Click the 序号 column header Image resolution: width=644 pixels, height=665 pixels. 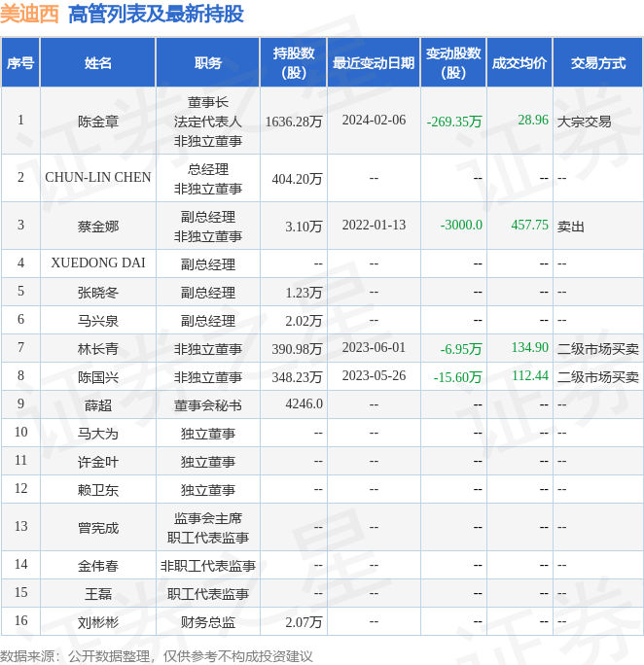(x=20, y=63)
